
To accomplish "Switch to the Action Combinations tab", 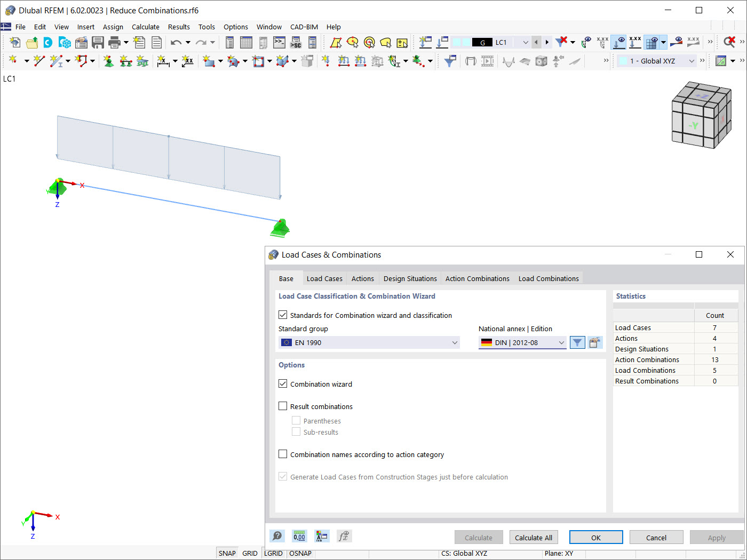I will 478,278.
